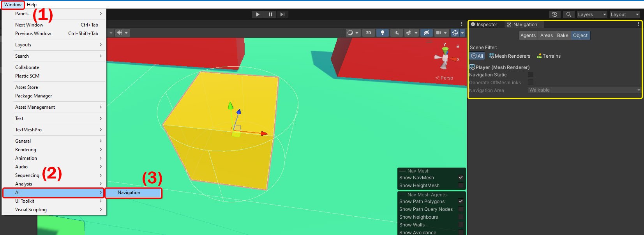
Task: Toggle 2D scene view mode
Action: point(368,33)
